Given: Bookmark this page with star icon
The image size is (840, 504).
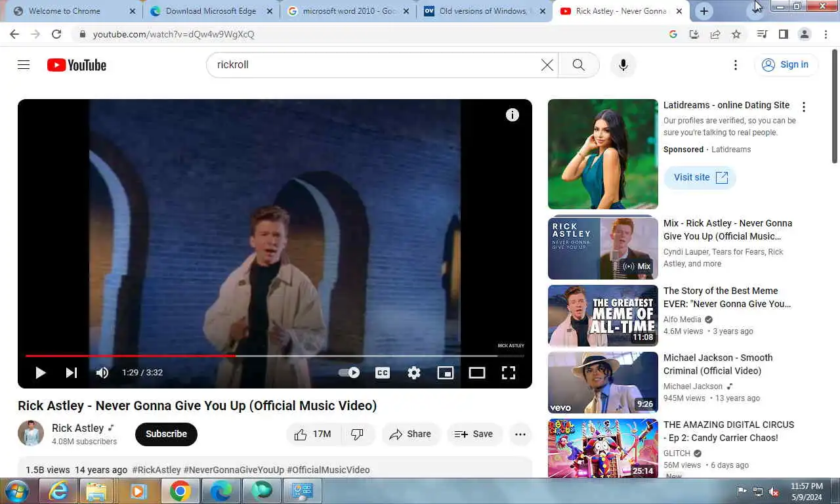Looking at the screenshot, I should 736,34.
